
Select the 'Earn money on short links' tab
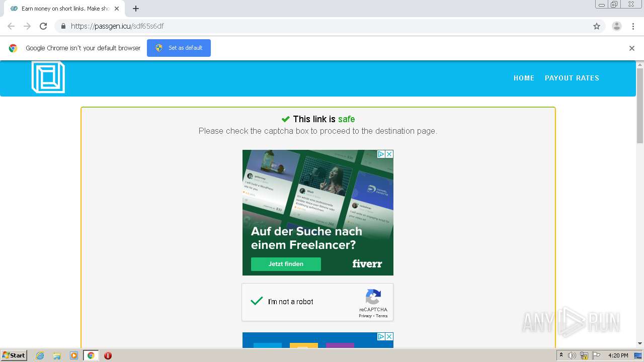(x=63, y=9)
